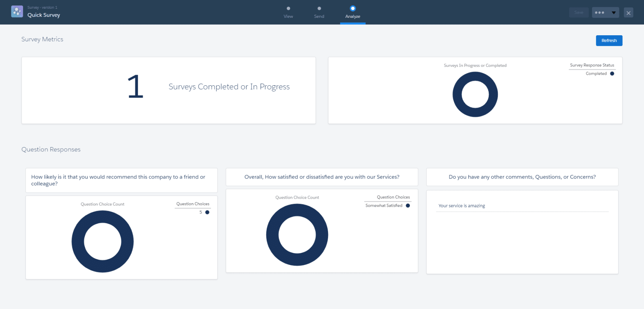Click the 'other comments' question header
The height and width of the screenshot is (309, 644).
click(x=522, y=177)
